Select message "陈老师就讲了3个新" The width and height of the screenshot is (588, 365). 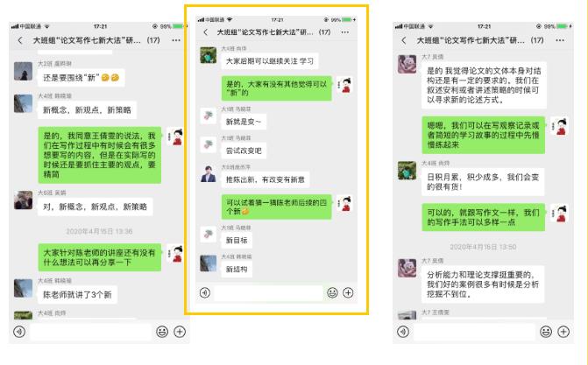(77, 295)
